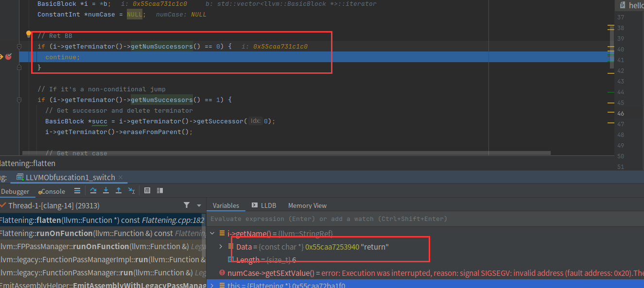
Task: Click the Run to Cursor icon
Action: pos(131,191)
